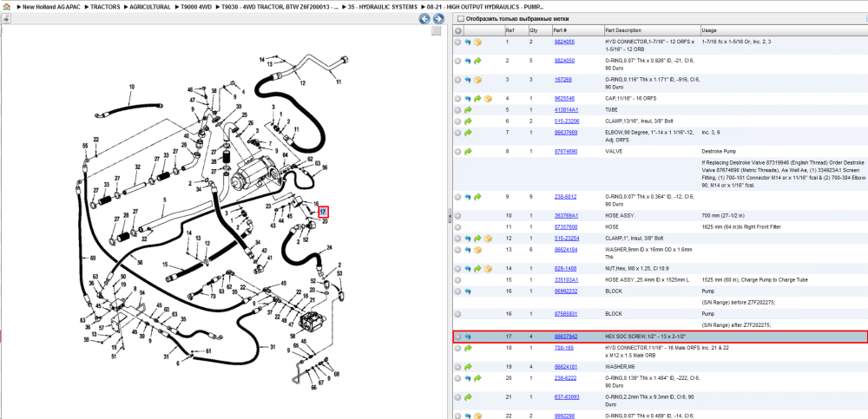
Task: Open the 08-21 HIGH OUTPUT HYDRAULICS breadcrumb
Action: (x=485, y=7)
